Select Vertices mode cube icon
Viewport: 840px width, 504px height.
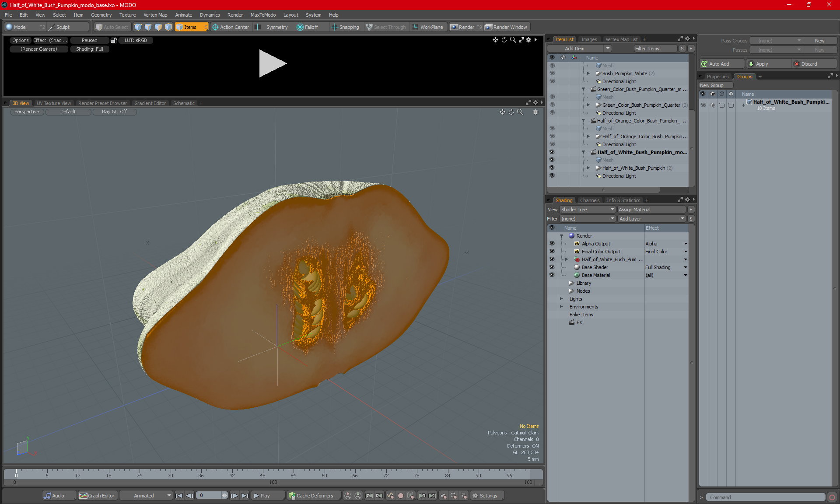point(138,27)
